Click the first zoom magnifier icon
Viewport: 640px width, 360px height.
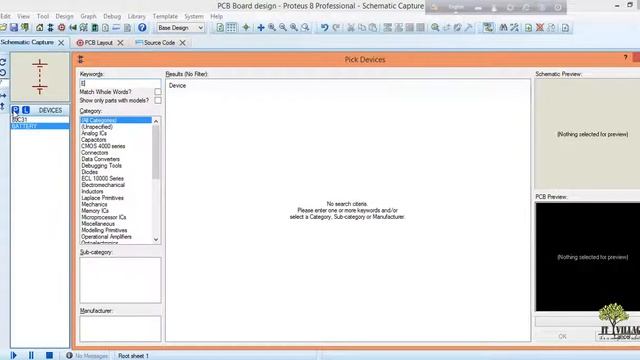point(271,27)
